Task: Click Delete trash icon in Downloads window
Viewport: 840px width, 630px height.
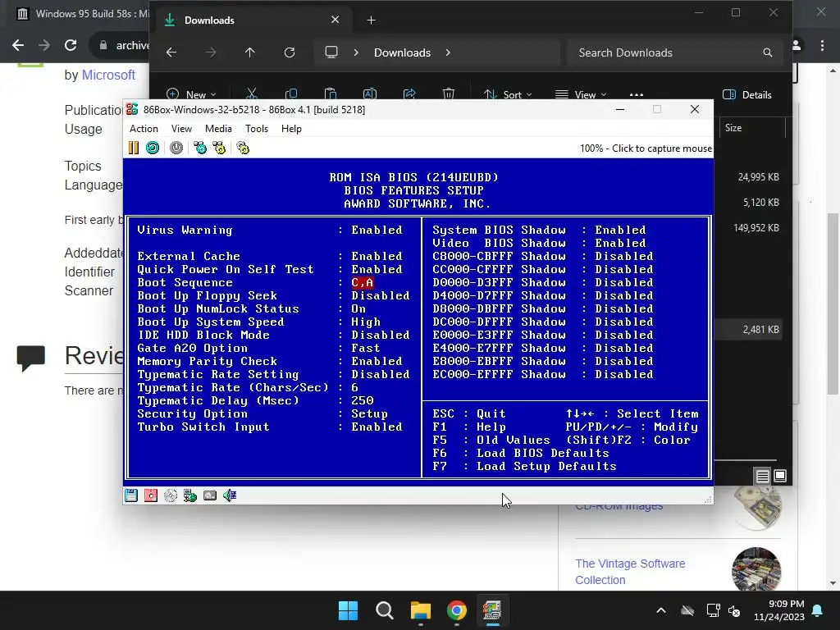Action: coord(449,94)
